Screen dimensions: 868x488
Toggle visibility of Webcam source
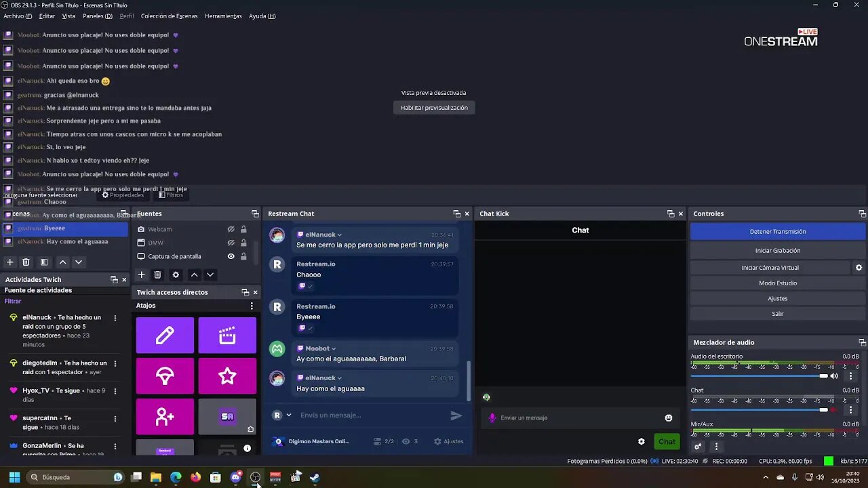[x=231, y=229]
